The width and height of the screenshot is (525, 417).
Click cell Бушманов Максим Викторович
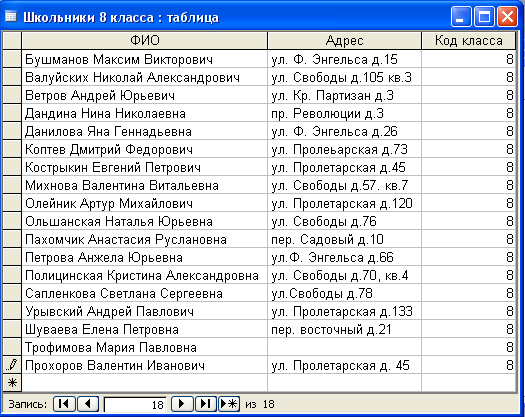coord(144,59)
